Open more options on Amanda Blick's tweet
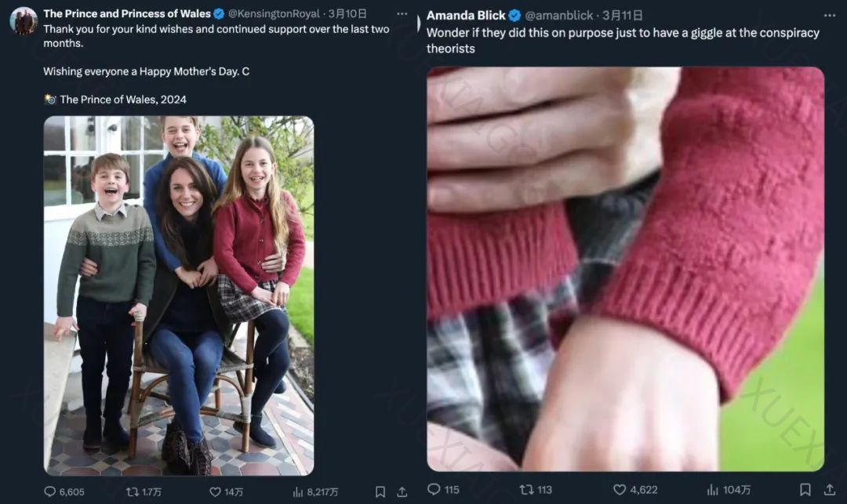The height and width of the screenshot is (504, 847). [830, 16]
